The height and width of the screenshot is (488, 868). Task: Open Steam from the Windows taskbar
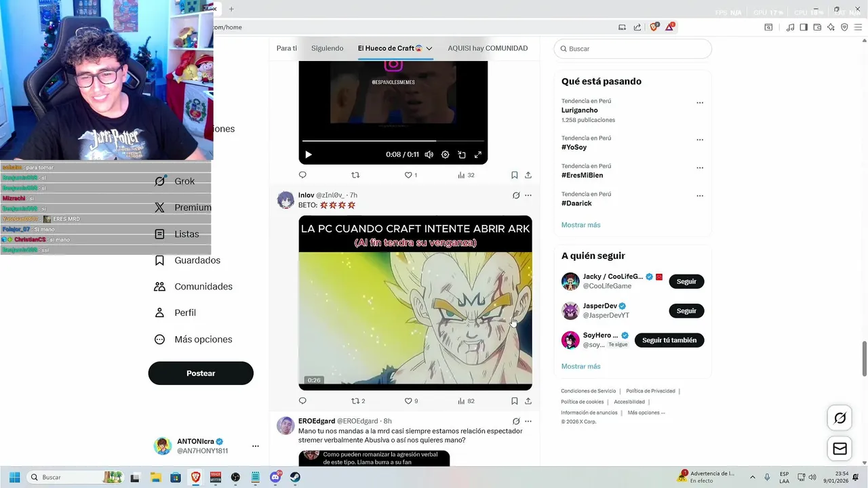click(x=296, y=477)
